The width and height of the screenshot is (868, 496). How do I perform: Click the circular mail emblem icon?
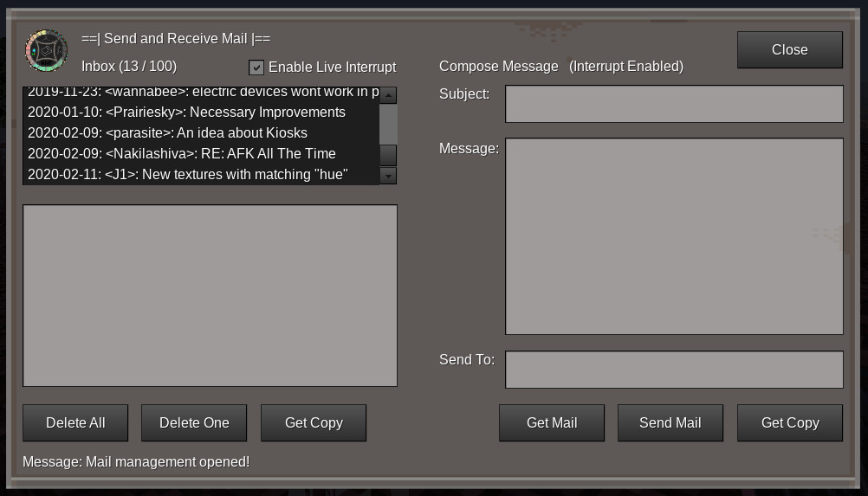point(46,50)
